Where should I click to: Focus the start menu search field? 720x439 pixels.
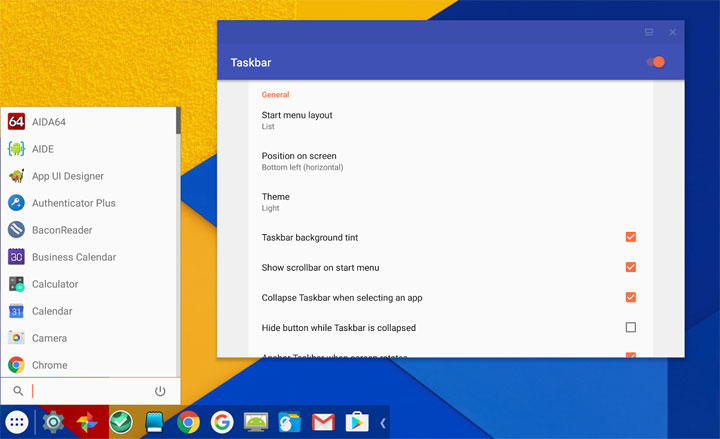[90, 391]
